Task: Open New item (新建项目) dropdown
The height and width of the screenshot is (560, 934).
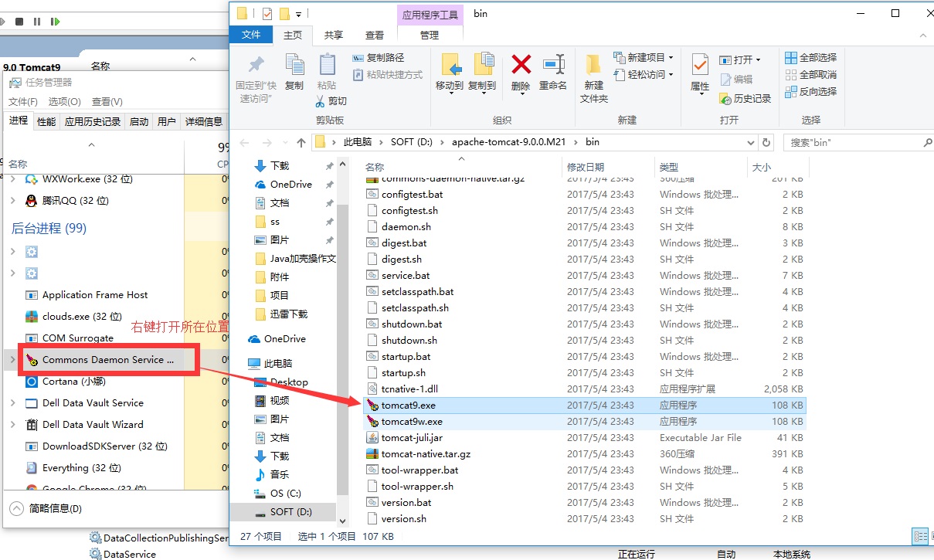Action: click(644, 58)
